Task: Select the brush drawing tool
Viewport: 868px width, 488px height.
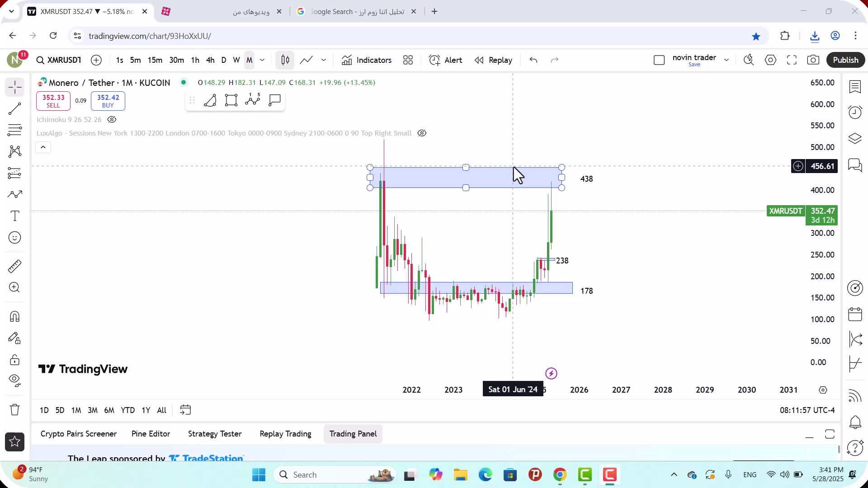Action: pyautogui.click(x=14, y=194)
